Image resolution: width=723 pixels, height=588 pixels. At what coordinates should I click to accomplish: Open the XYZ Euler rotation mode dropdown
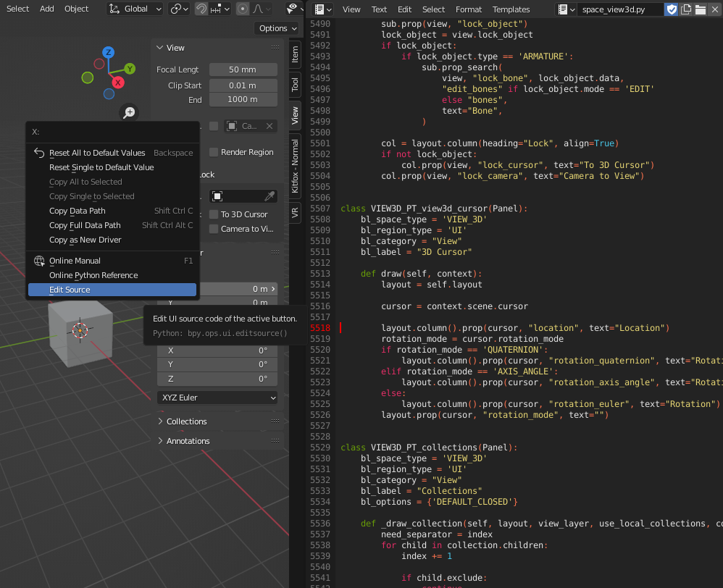click(x=217, y=398)
